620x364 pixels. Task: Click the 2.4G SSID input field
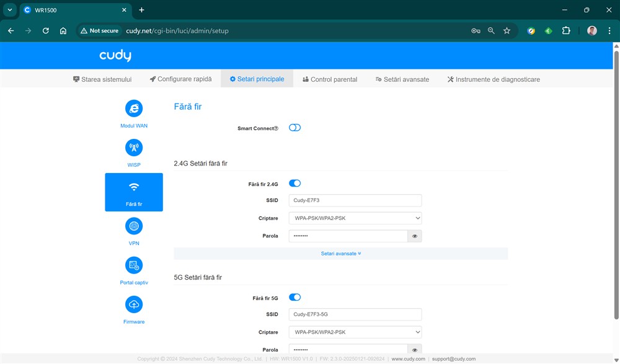coord(355,200)
